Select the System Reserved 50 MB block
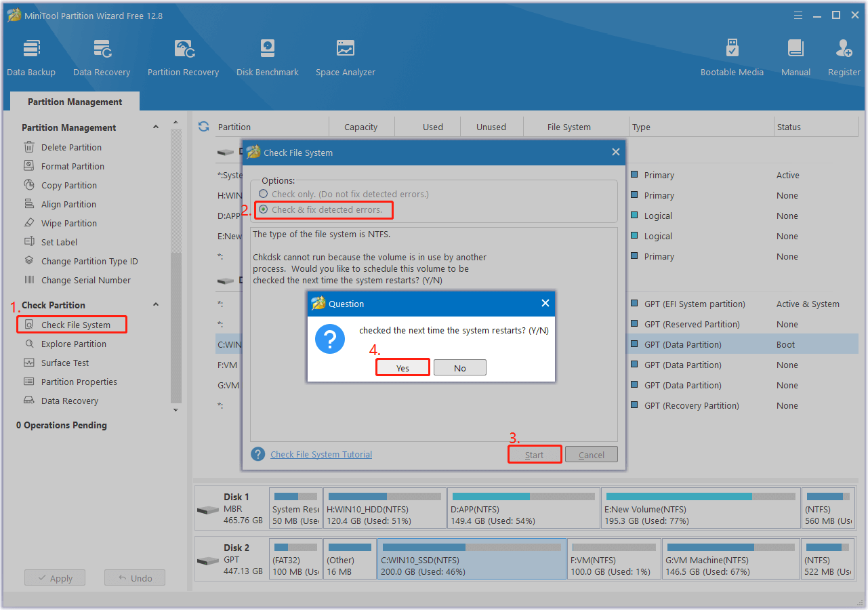 click(x=295, y=508)
